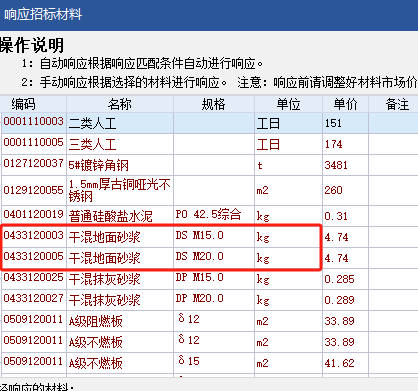Viewport: 418px width, 391px height.
Task: Select the 二类人工 name cell
Action: 120,123
